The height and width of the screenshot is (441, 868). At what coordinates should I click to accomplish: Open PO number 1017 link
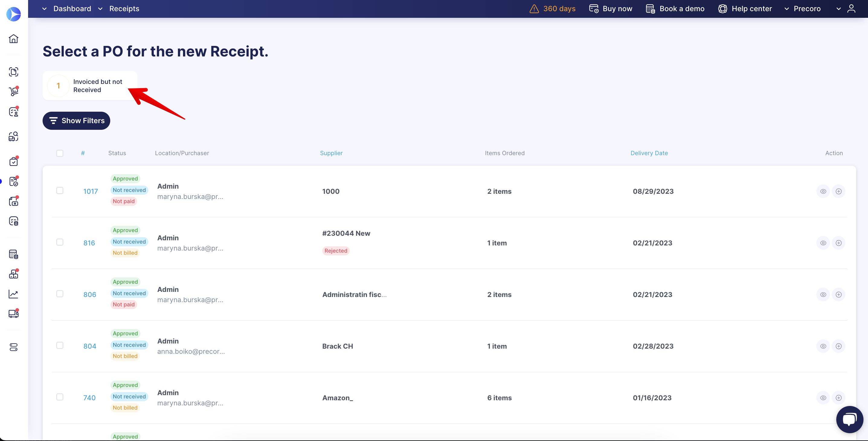coord(90,191)
